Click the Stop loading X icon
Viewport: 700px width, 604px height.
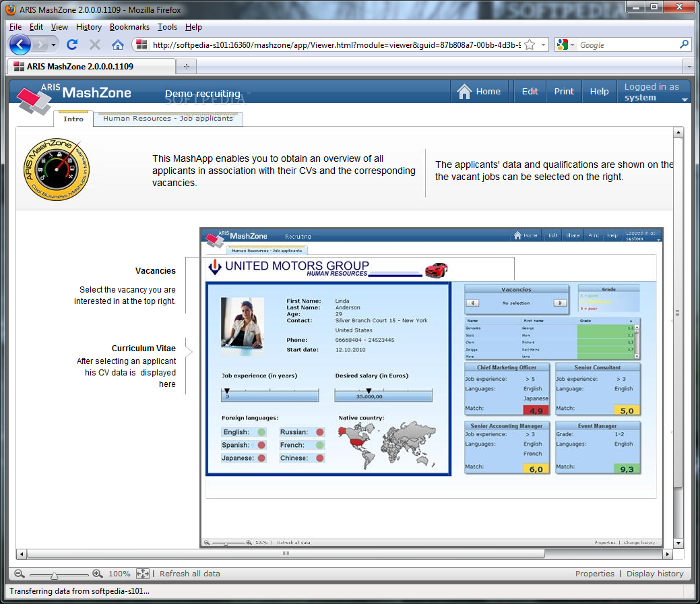coord(94,44)
